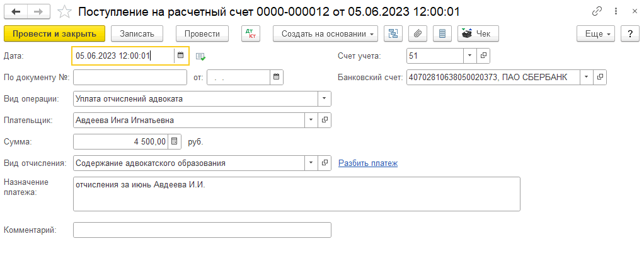The height and width of the screenshot is (253, 644).
Task: Open the Плательщик record via its open button
Action: (325, 120)
